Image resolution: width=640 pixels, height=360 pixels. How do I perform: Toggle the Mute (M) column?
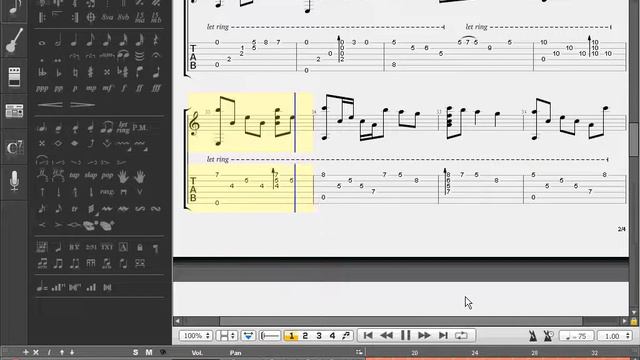pos(149,352)
